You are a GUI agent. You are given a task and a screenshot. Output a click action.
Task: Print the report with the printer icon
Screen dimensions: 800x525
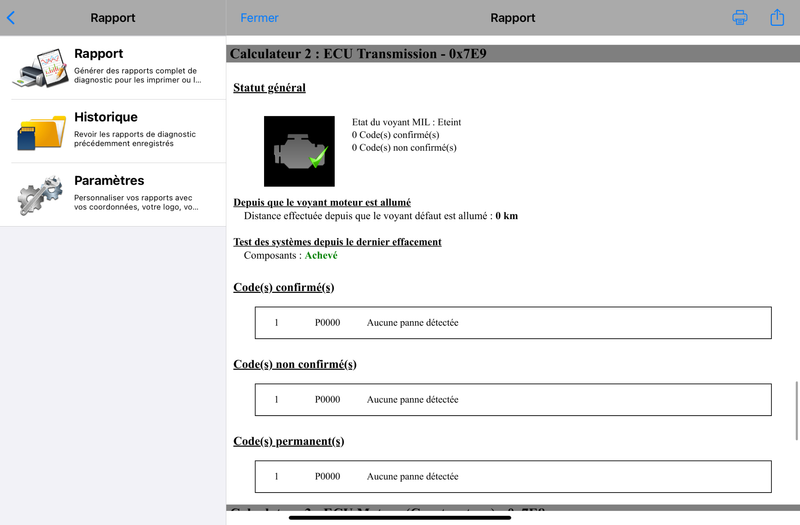740,18
